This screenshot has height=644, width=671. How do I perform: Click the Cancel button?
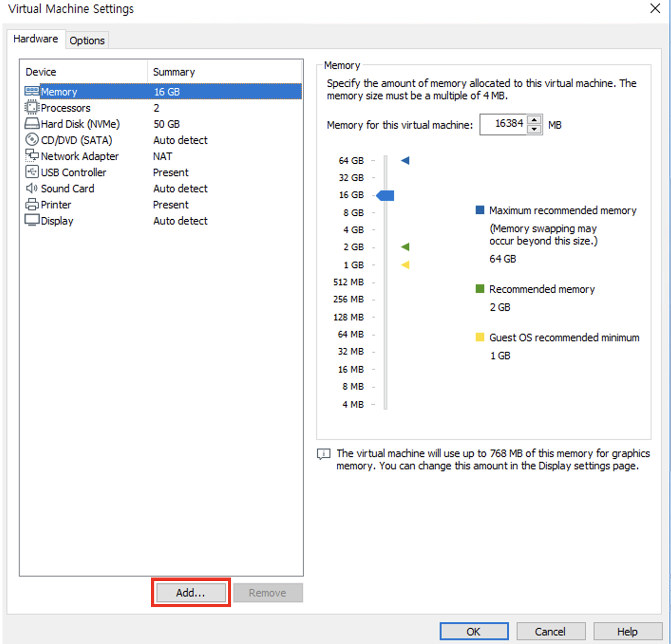[x=550, y=631]
